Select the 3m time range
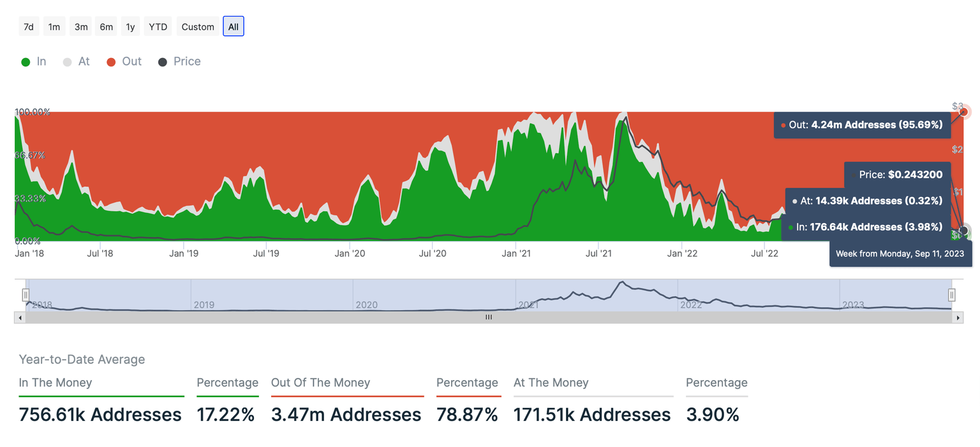The image size is (980, 447). (80, 26)
